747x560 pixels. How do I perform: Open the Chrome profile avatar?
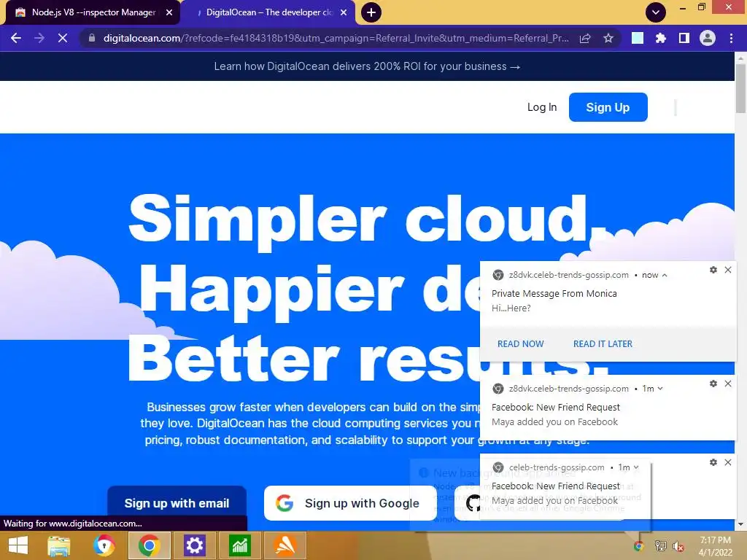coord(707,38)
